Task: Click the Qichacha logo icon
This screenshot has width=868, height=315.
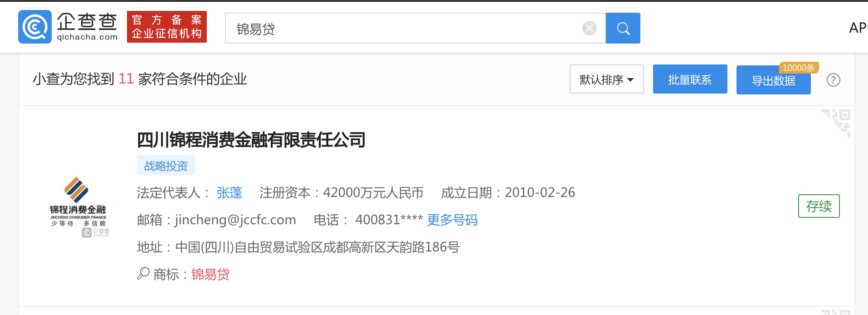Action: coord(35,27)
